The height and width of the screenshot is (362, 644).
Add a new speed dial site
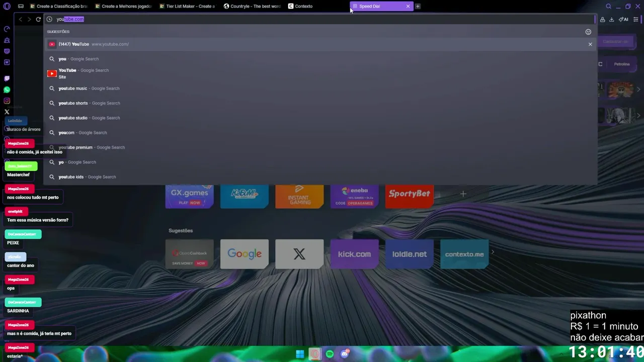pos(463,194)
